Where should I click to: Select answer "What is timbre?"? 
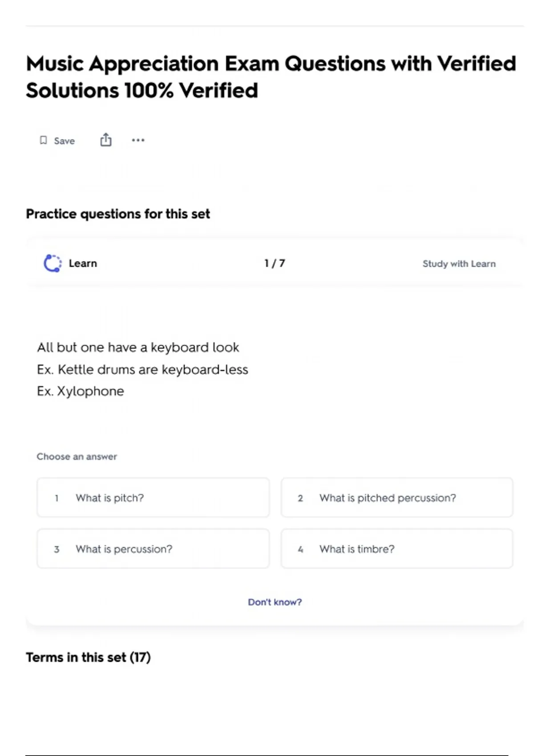(x=396, y=549)
